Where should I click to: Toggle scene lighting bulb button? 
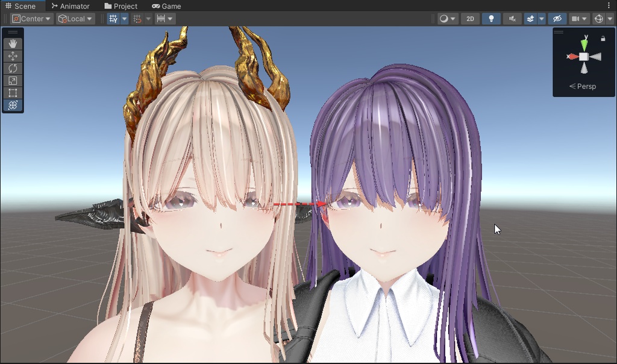pos(491,19)
